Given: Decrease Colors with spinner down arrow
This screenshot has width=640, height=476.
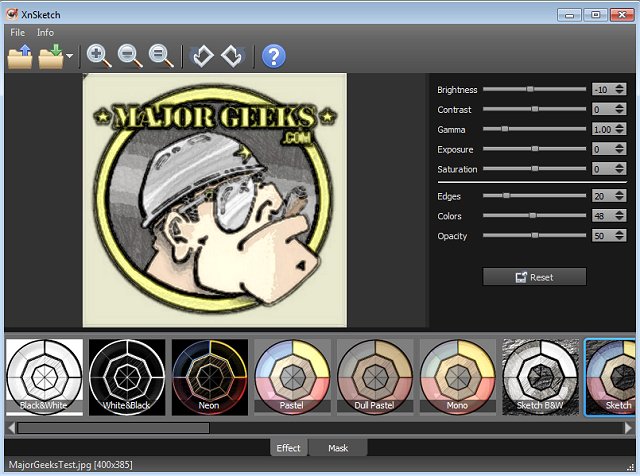Looking at the screenshot, I should 620,219.
